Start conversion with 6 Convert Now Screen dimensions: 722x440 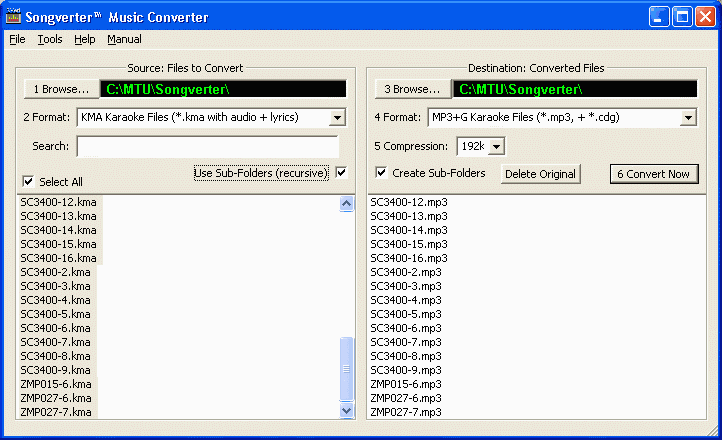tap(654, 174)
